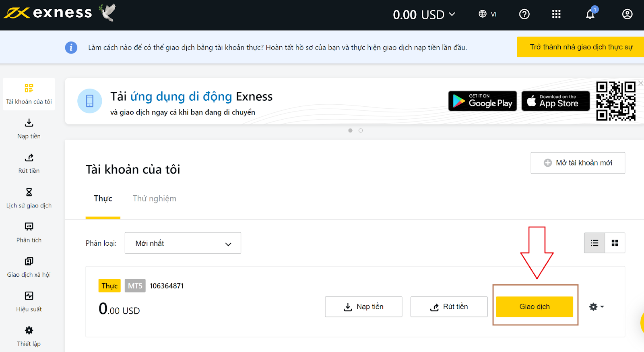Click Trở thành nhà giao dịch thực sự
This screenshot has height=352, width=644.
coord(581,47)
